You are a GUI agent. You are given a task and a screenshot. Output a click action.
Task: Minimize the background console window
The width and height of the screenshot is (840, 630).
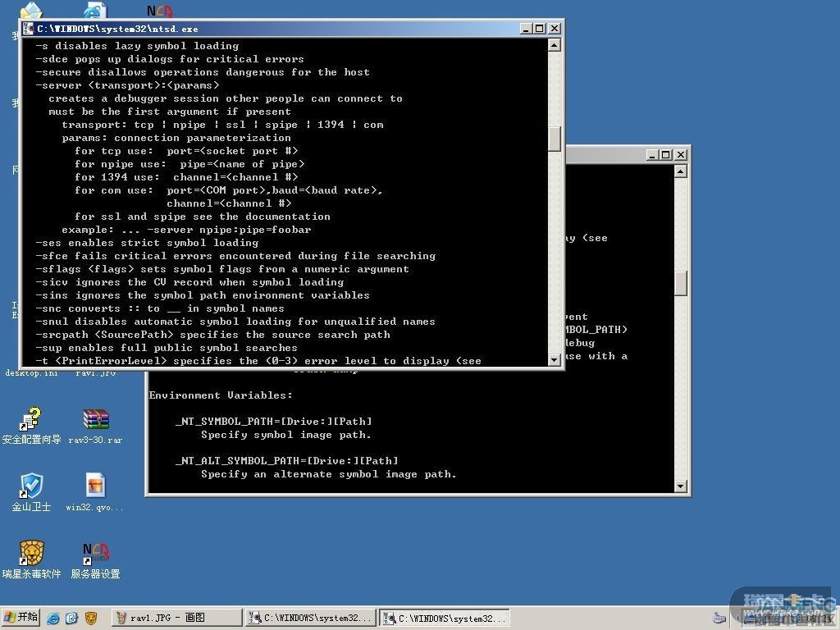pyautogui.click(x=652, y=155)
